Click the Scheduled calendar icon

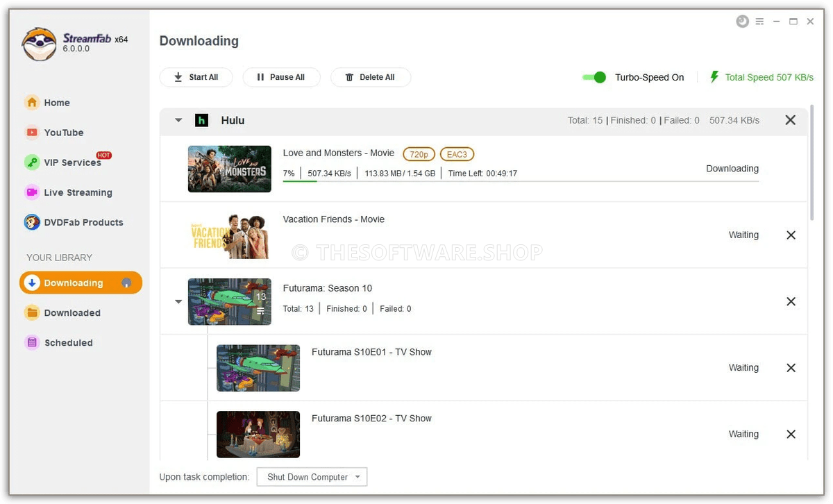pos(32,342)
